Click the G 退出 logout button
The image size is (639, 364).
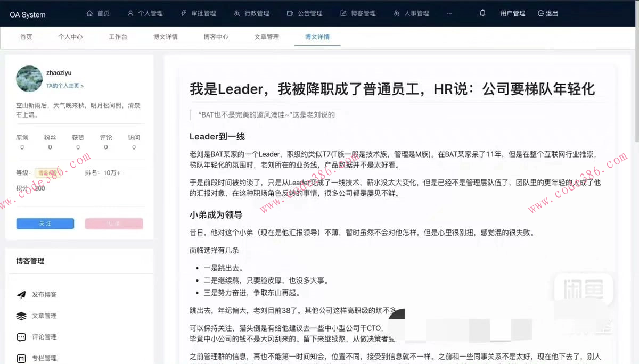tap(547, 13)
